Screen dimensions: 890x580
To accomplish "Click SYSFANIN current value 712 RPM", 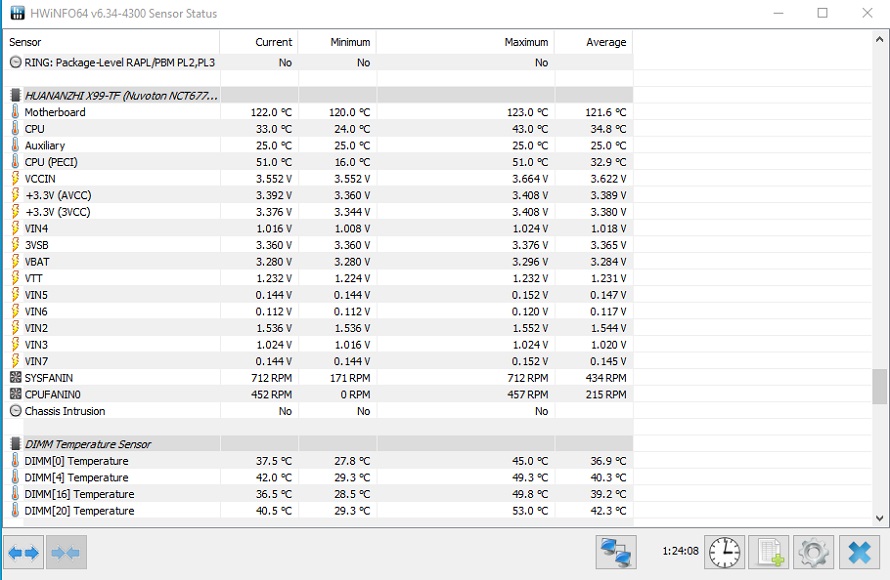I will pos(271,378).
